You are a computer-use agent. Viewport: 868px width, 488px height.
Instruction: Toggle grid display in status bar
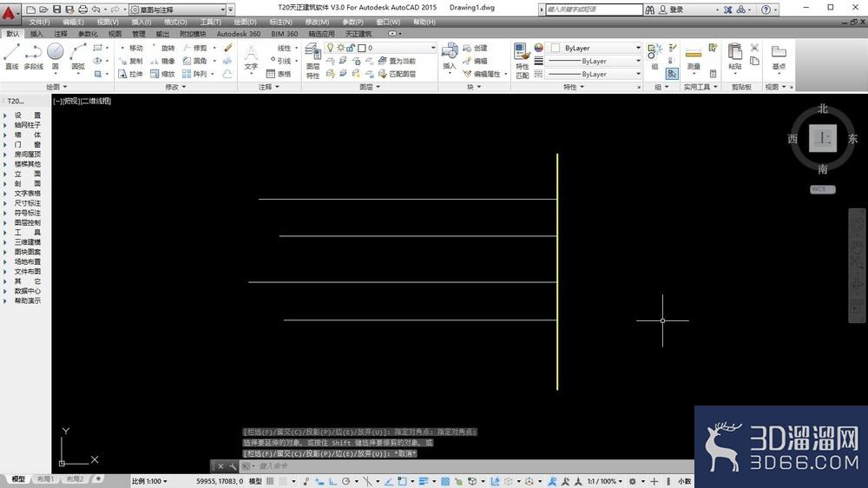pyautogui.click(x=270, y=481)
